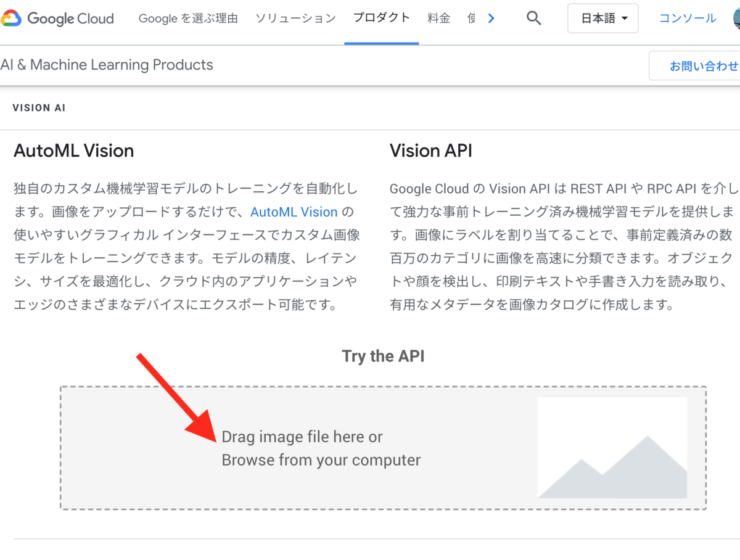Viewport: 740px width, 560px height.
Task: Click the AutoML Vision heading
Action: [x=73, y=150]
